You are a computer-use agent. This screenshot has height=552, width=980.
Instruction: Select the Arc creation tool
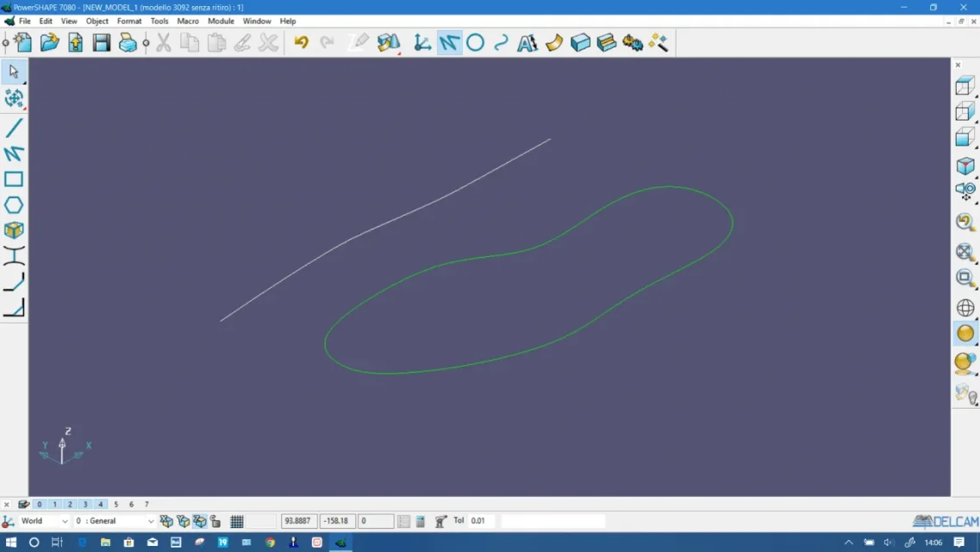(501, 41)
